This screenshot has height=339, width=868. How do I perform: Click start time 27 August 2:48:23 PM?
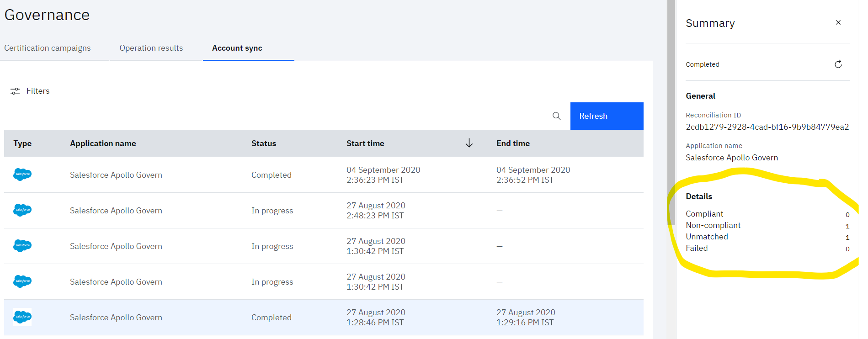coord(376,211)
